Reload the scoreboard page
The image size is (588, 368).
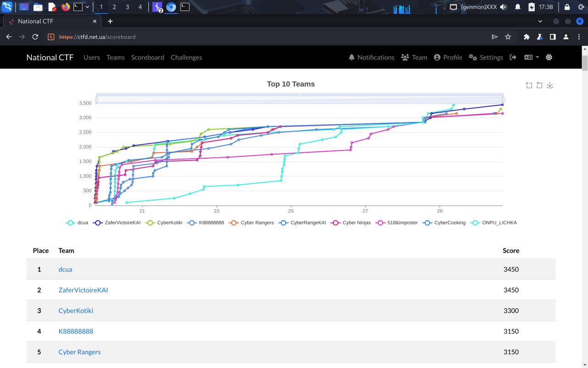[35, 37]
